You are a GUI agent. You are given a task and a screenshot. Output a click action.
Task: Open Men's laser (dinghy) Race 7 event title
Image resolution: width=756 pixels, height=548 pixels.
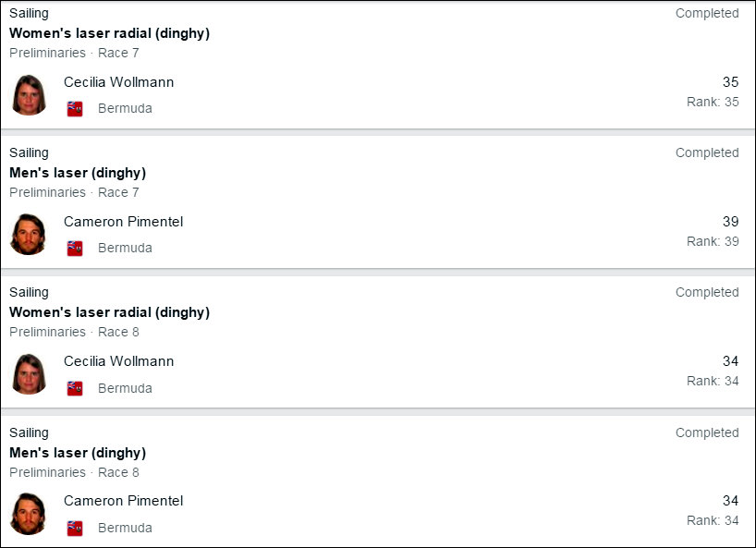click(78, 173)
